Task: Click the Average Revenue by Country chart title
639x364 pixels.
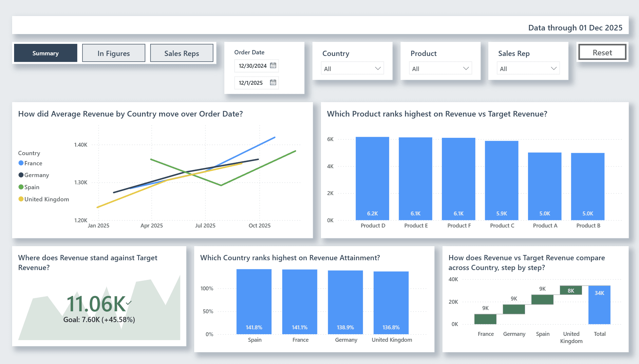Action: coord(130,114)
